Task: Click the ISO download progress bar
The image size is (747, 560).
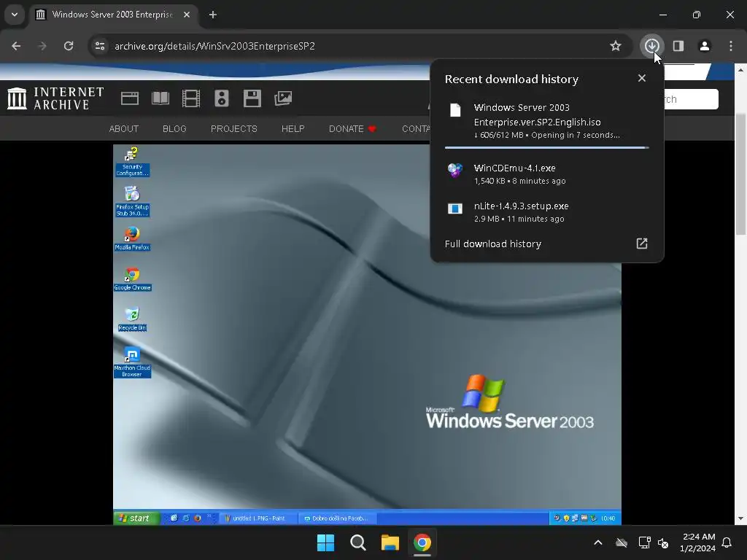Action: point(546,147)
